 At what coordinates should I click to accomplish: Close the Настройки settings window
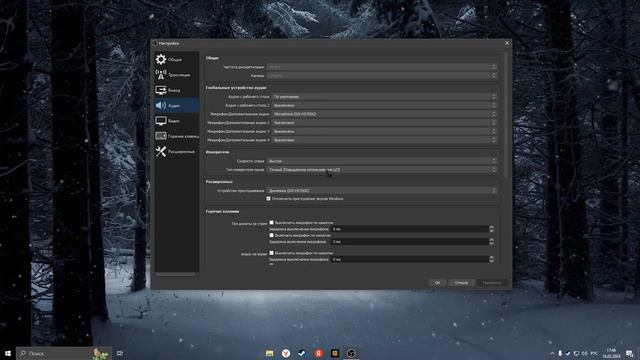click(x=507, y=43)
